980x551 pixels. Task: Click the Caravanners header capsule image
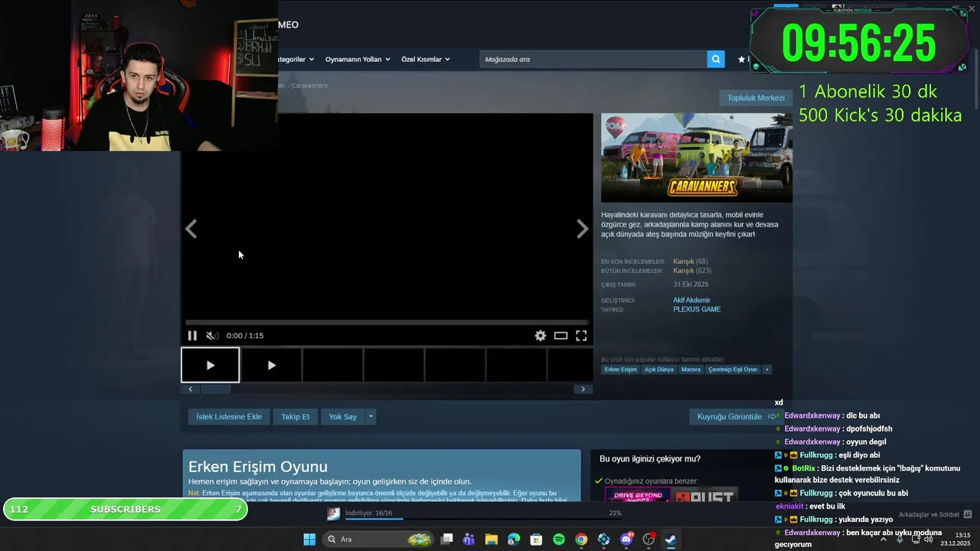click(x=697, y=158)
